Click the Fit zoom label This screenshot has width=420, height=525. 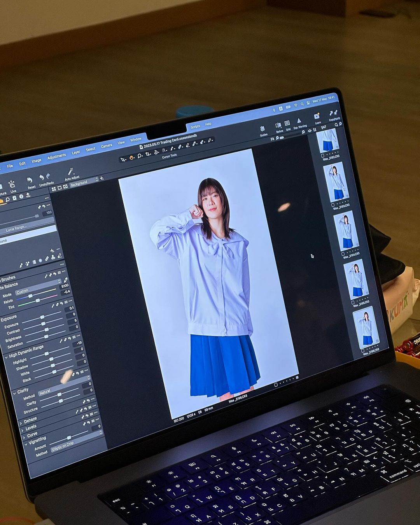[272, 139]
